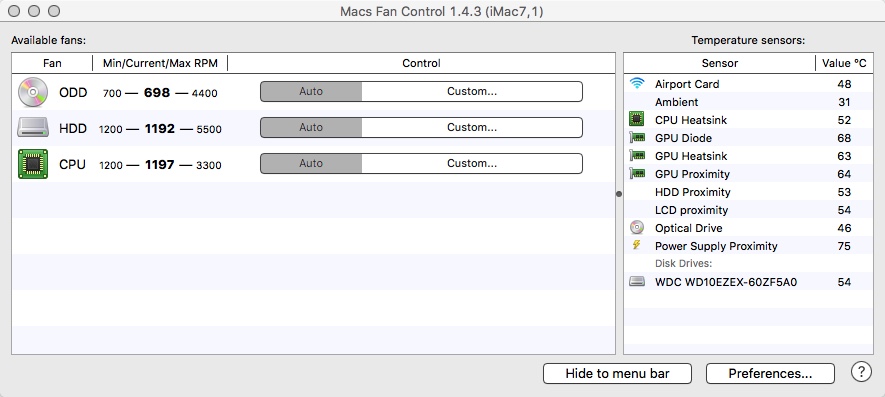885x397 pixels.
Task: Set CPU fan control to Auto
Action: coord(311,164)
